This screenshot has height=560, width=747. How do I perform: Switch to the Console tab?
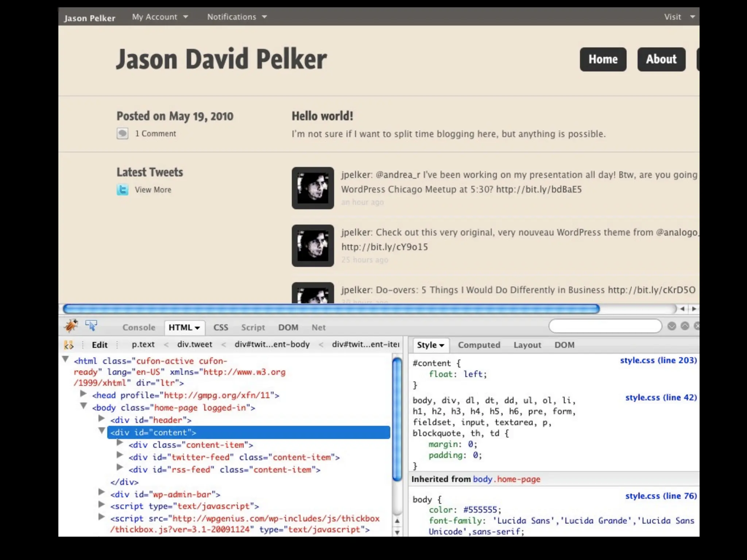coord(139,327)
